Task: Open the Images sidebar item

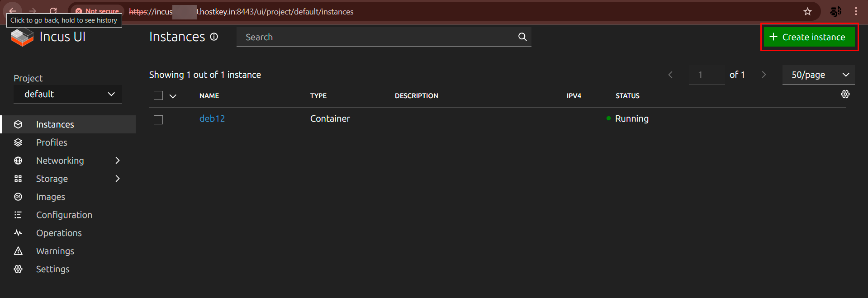Action: [x=51, y=197]
